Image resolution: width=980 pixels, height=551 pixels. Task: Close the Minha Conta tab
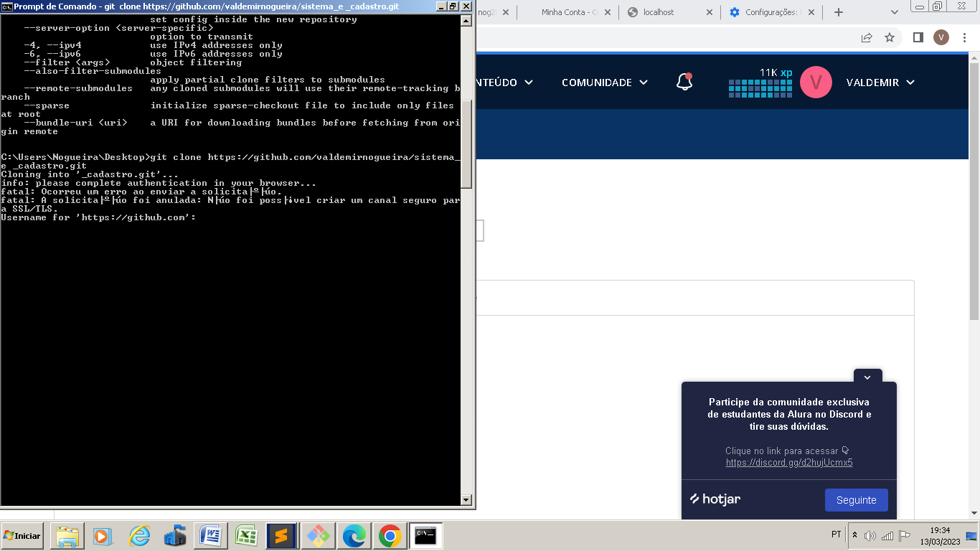[606, 12]
